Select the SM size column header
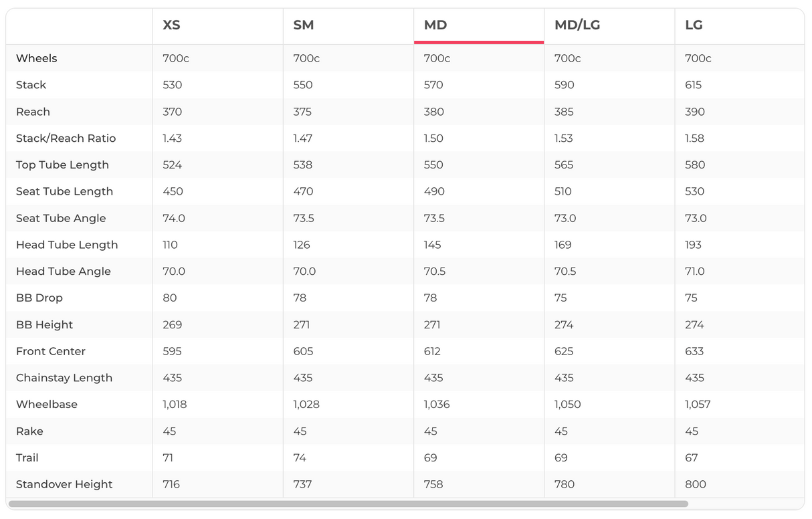The width and height of the screenshot is (812, 519). 304,25
